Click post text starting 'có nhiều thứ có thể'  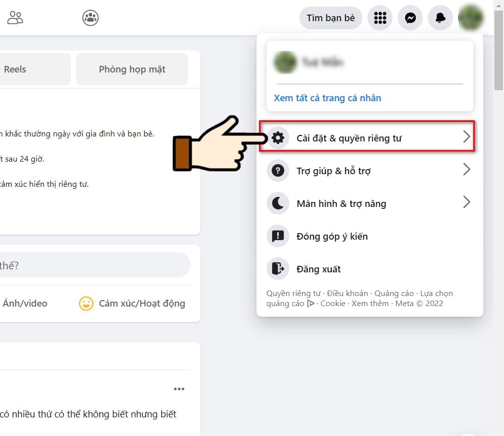88,414
